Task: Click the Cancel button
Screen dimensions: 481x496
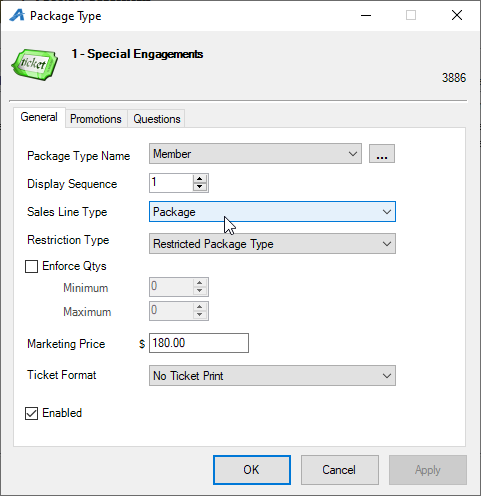Action: click(340, 470)
